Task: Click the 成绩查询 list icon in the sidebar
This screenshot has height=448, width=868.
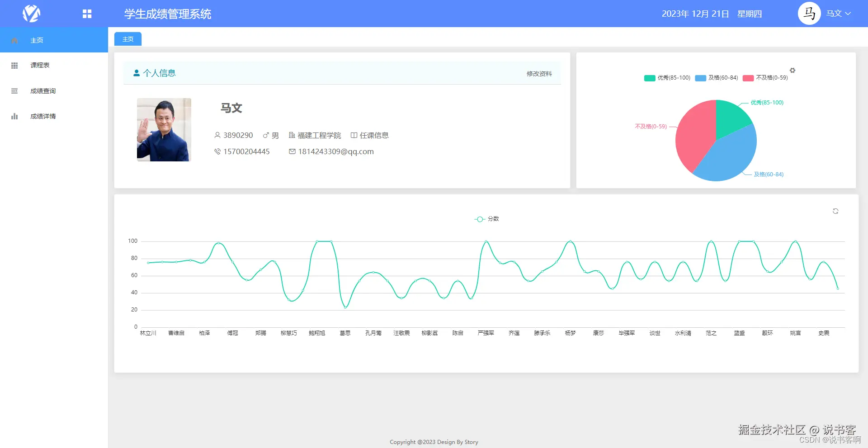Action: [14, 90]
